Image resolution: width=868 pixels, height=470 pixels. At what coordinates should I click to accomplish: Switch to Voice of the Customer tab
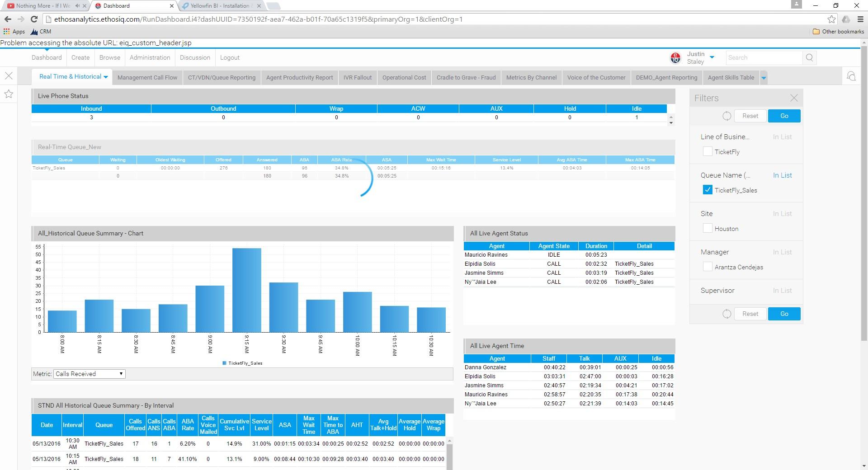tap(596, 78)
